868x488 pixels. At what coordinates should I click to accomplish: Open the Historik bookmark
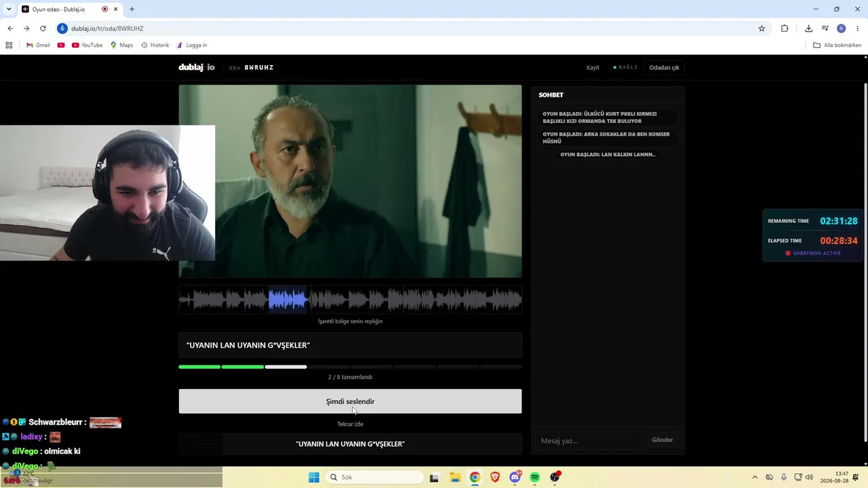[x=155, y=45]
